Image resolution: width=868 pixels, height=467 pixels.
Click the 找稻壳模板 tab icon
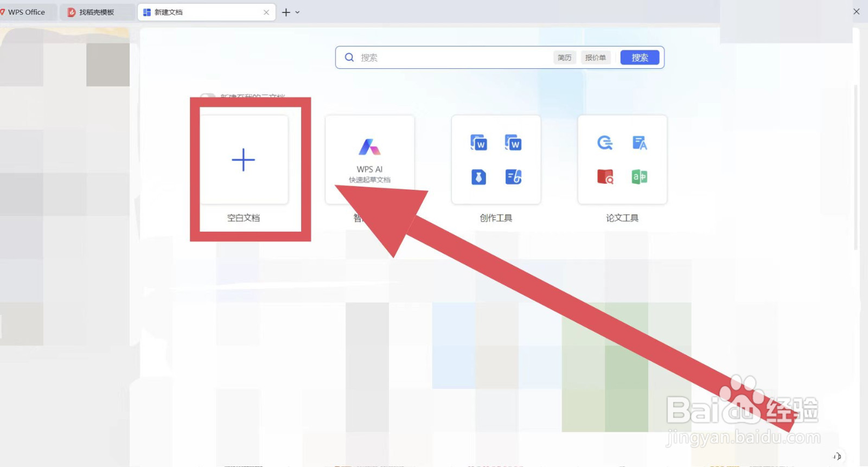point(71,12)
